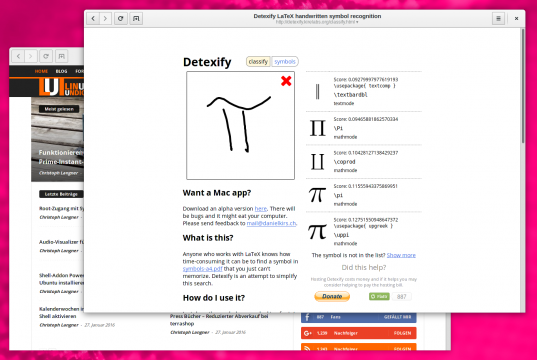Open new tab view in background window
537x360 pixels.
click(61, 56)
